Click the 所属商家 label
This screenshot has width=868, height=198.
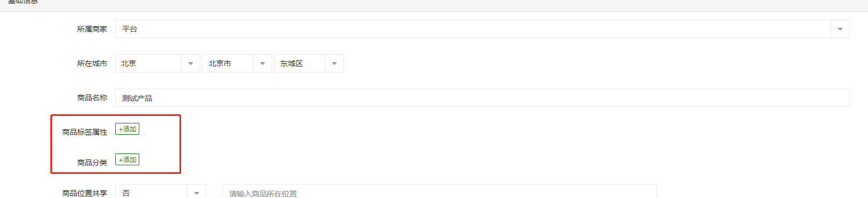(x=92, y=29)
